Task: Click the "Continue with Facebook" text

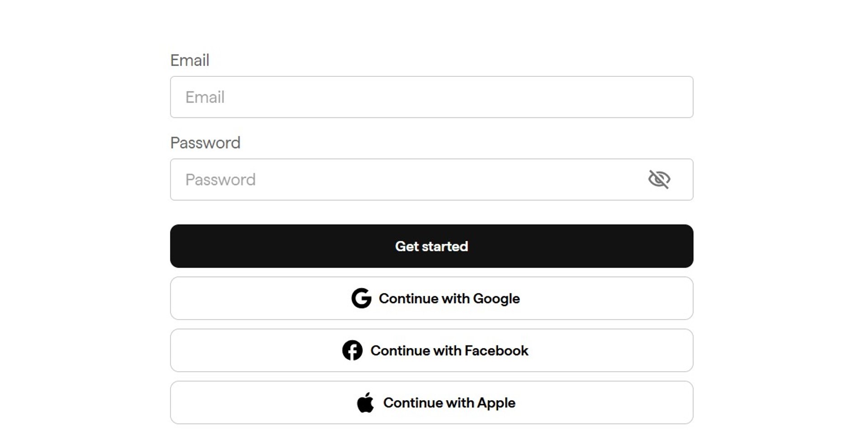Action: click(449, 350)
